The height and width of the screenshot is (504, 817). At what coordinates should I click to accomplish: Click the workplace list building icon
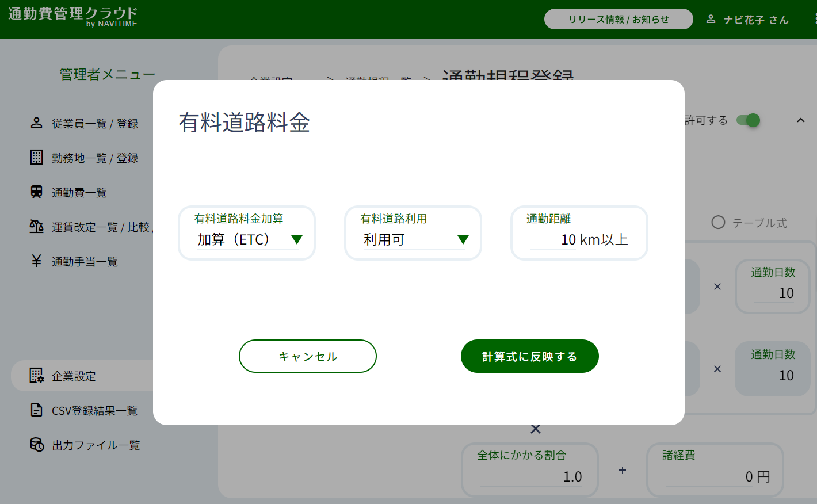pos(36,158)
